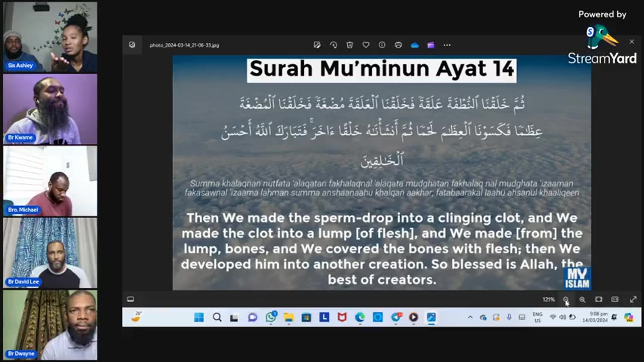Click the update sync tray icon next to OneDrive
The width and height of the screenshot is (644, 362).
coord(496,317)
